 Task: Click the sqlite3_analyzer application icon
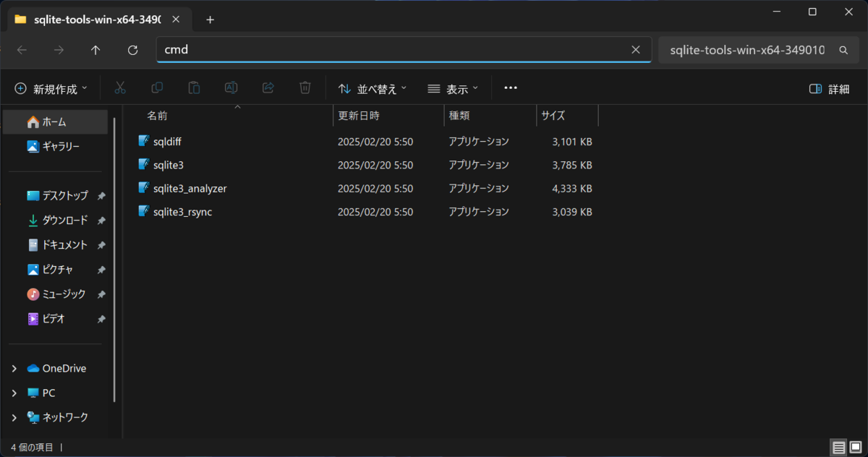[144, 188]
